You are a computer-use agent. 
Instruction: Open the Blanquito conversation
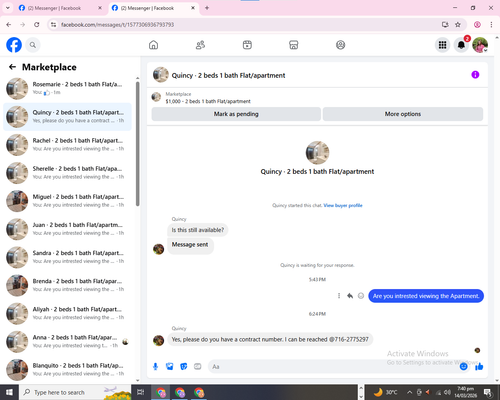(x=67, y=370)
